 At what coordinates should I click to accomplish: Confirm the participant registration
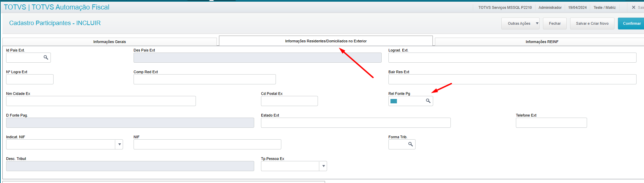pos(631,23)
